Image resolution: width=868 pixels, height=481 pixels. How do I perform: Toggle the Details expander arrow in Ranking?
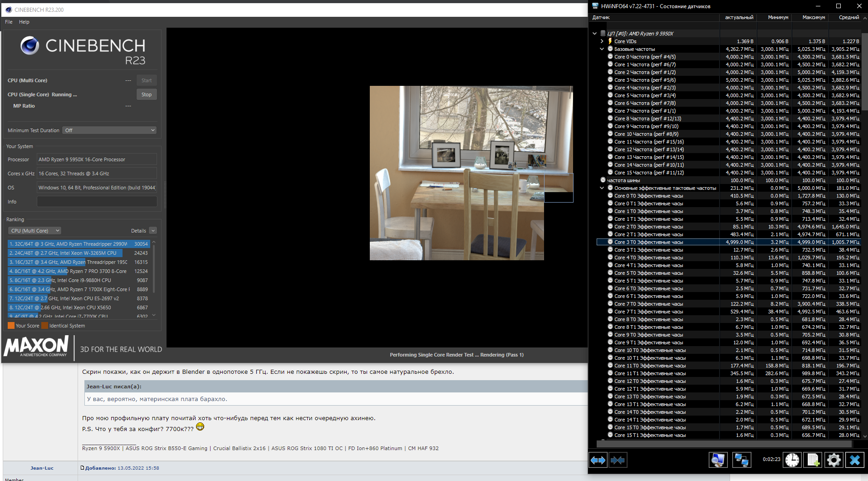153,231
